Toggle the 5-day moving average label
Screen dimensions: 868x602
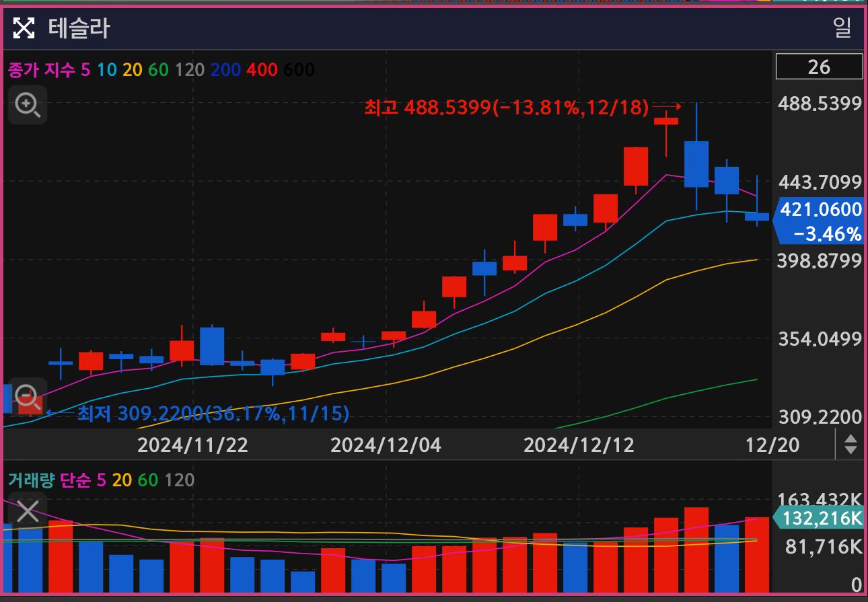[x=85, y=69]
